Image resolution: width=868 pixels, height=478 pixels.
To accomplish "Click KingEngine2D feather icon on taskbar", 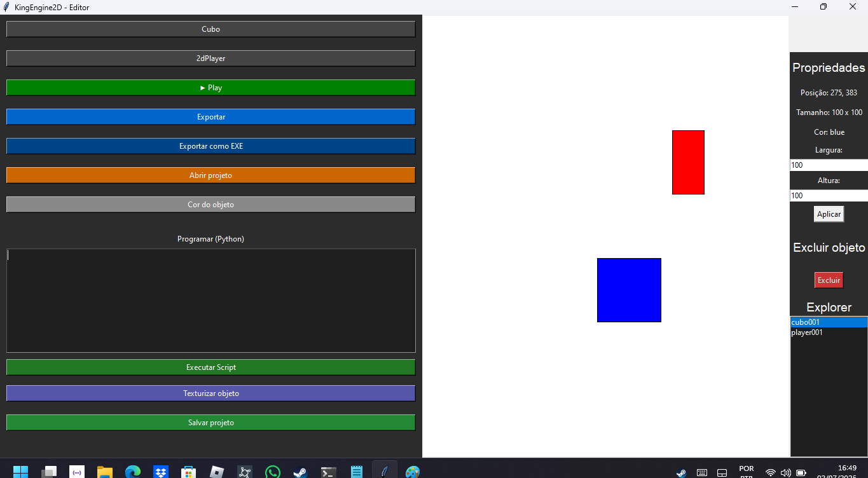I will 385,472.
